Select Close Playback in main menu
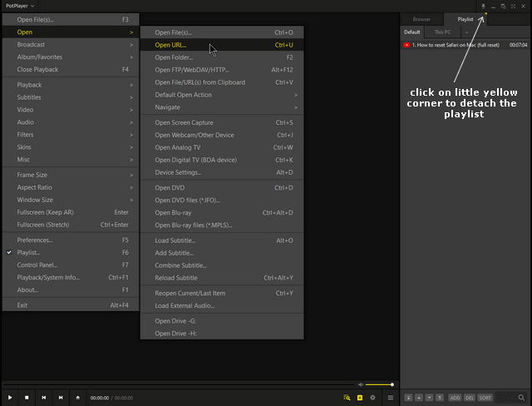The height and width of the screenshot is (406, 532). [71, 69]
